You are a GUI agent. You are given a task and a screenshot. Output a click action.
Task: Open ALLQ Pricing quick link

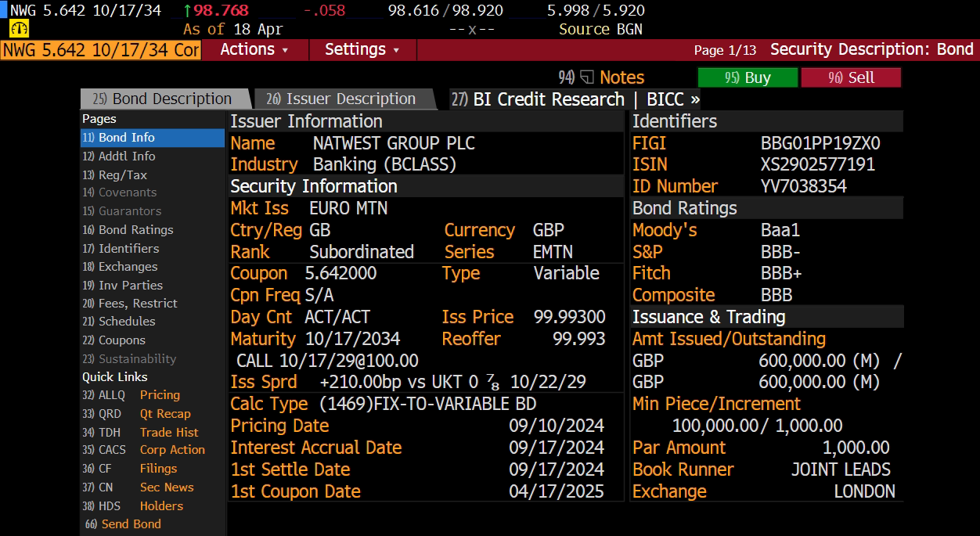(x=131, y=395)
